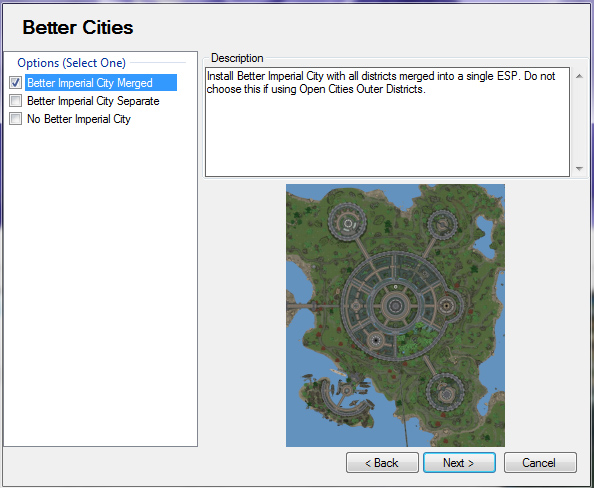
Task: Go to the previous page with the Back button
Action: [x=382, y=463]
